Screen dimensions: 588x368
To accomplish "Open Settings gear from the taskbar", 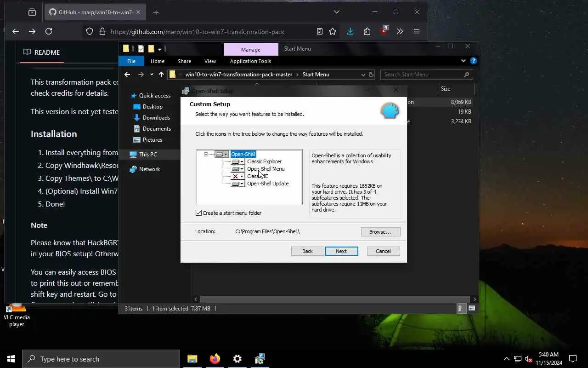I will [x=237, y=359].
